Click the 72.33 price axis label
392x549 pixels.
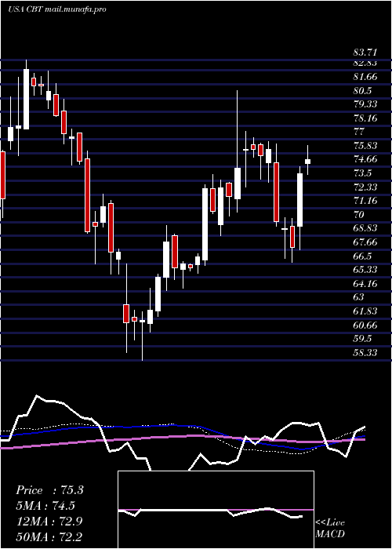[x=365, y=187]
